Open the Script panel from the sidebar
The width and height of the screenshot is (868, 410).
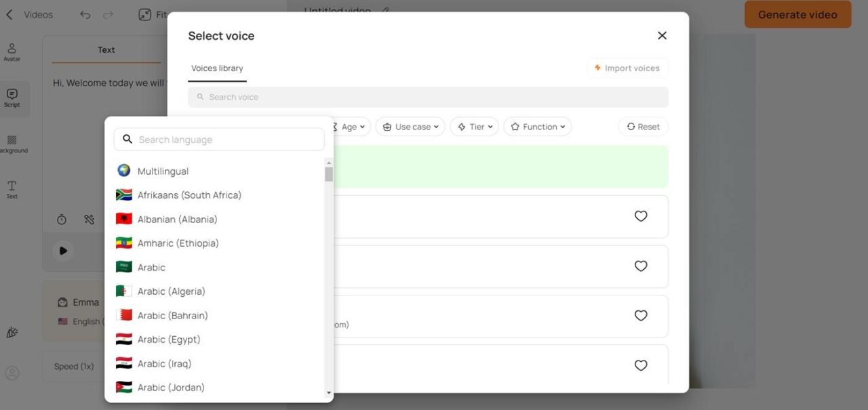[12, 98]
